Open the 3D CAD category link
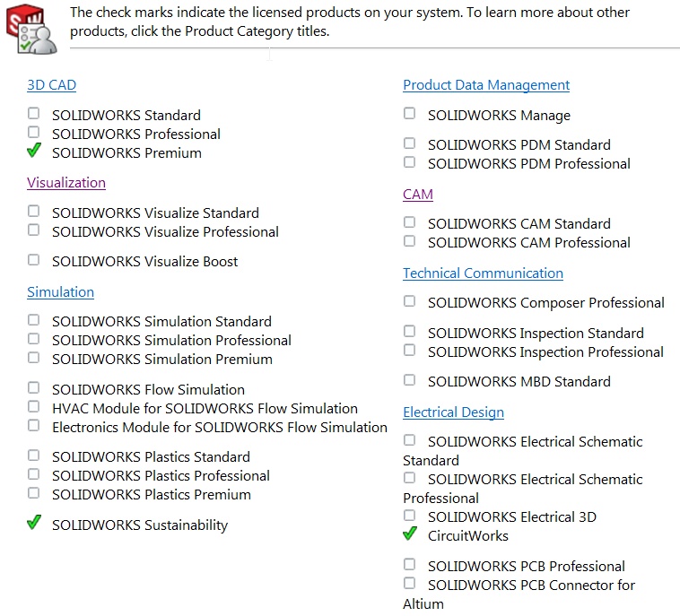Screen dimensions: 680x616 (51, 85)
